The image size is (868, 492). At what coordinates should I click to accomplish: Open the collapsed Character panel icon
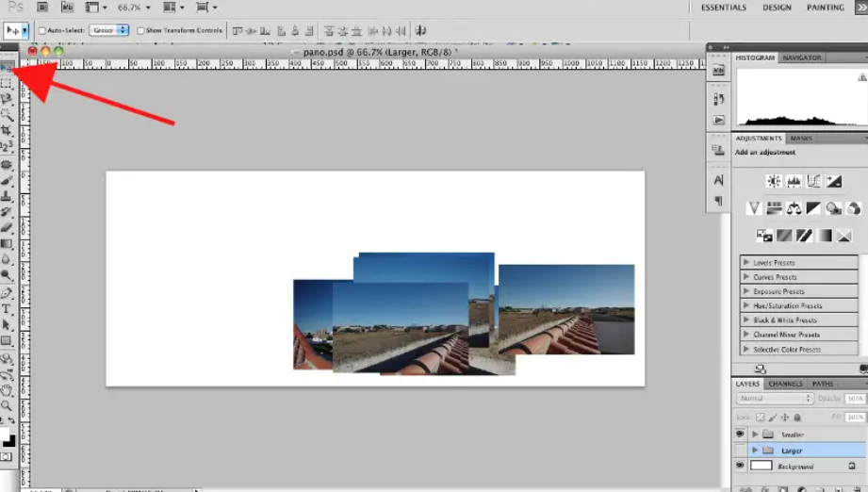point(718,180)
